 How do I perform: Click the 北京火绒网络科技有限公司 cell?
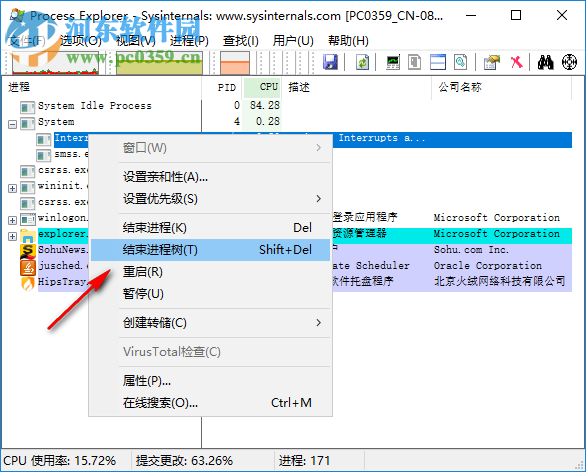(499, 281)
